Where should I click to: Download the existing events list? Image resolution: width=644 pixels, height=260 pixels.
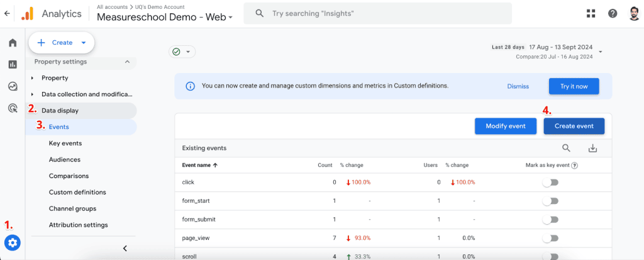pos(592,148)
